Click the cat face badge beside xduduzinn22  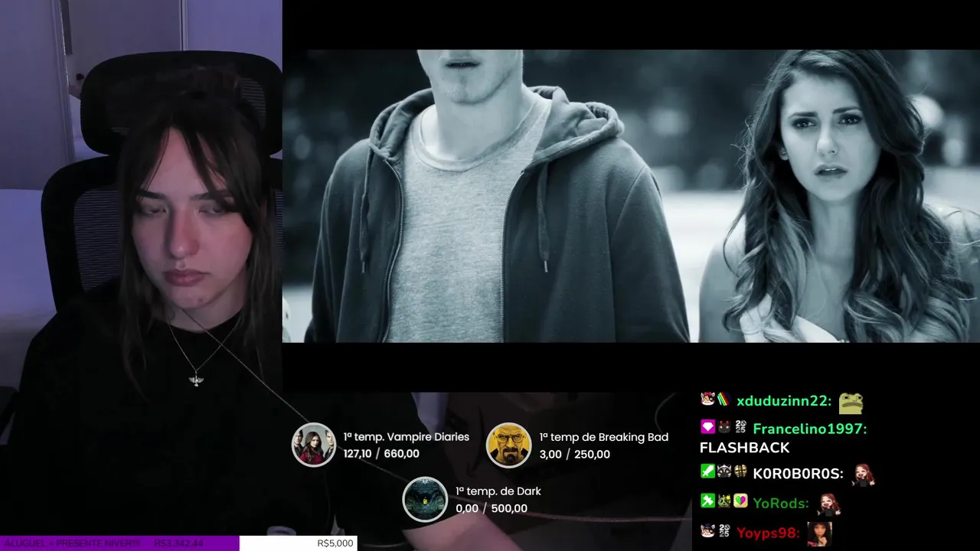[707, 399]
